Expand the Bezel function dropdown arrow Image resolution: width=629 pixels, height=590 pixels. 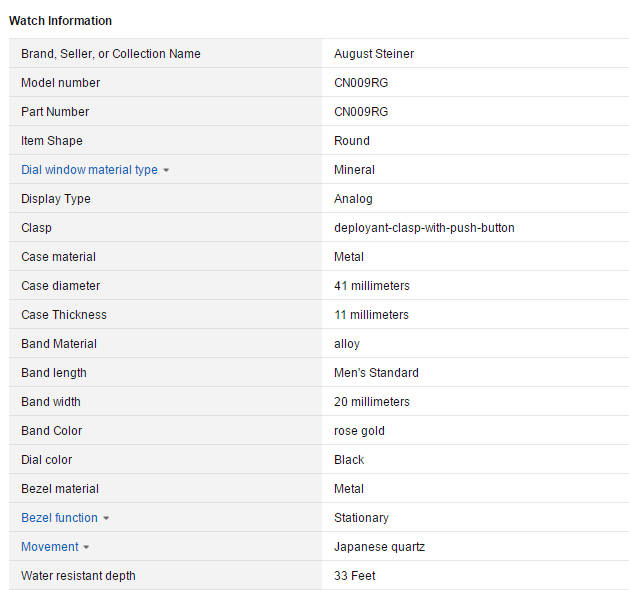coord(106,518)
